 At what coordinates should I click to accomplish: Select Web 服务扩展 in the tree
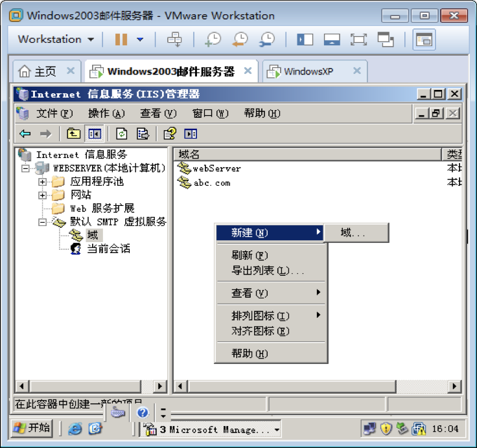click(x=102, y=208)
